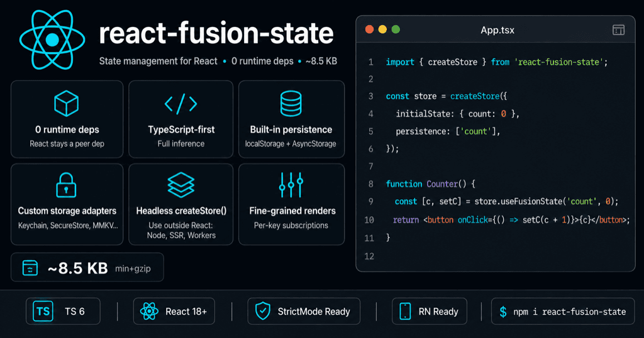644x338 pixels.
Task: Click the large ~8.5 KB size badge text
Action: click(77, 268)
